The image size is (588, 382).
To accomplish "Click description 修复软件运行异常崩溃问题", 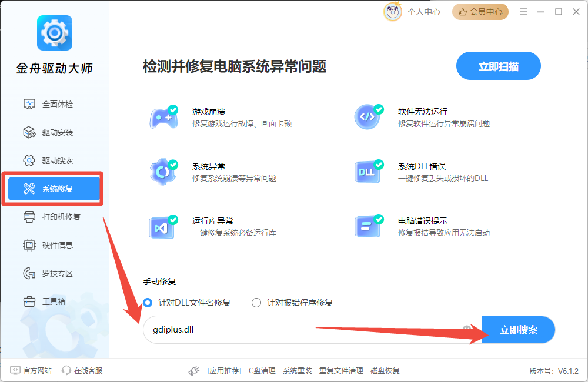I will click(444, 124).
